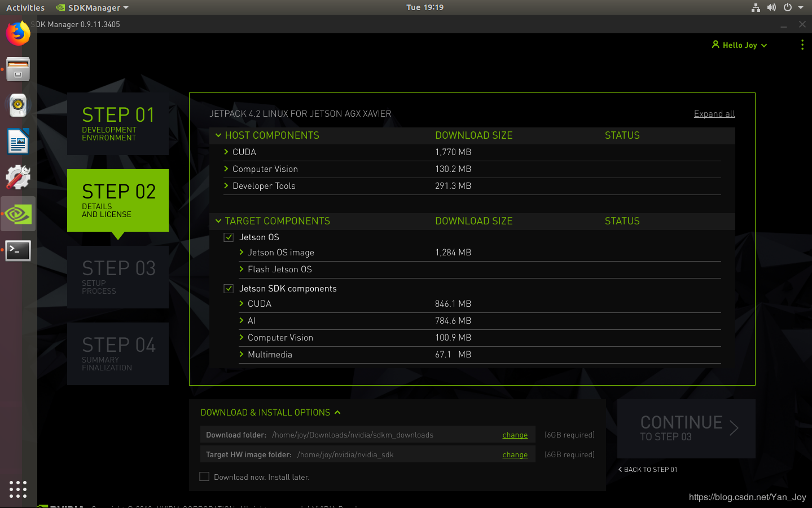Viewport: 812px width, 508px height.
Task: Click the host STATUS column header
Action: (622, 135)
